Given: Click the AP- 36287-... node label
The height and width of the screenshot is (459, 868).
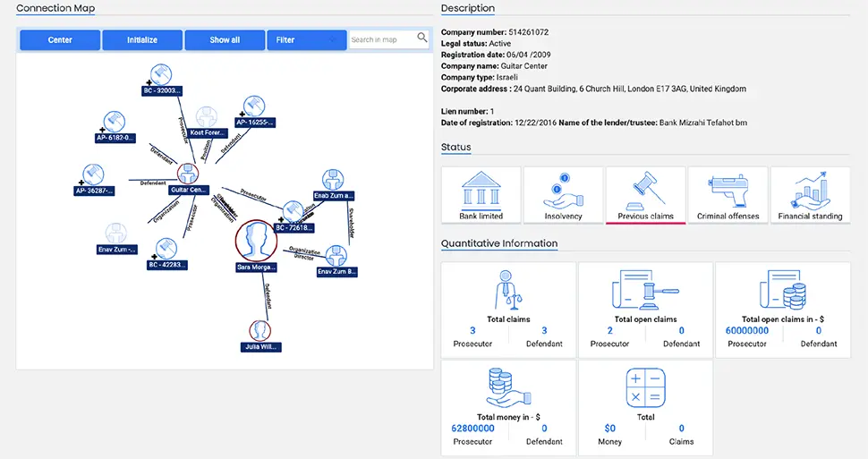Looking at the screenshot, I should point(94,191).
